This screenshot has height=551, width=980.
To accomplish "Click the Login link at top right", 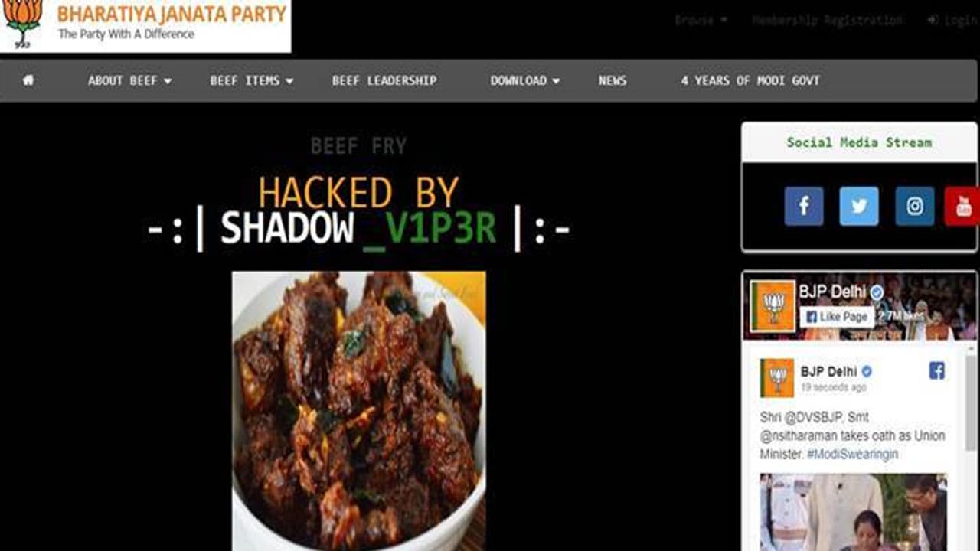I will coord(952,21).
